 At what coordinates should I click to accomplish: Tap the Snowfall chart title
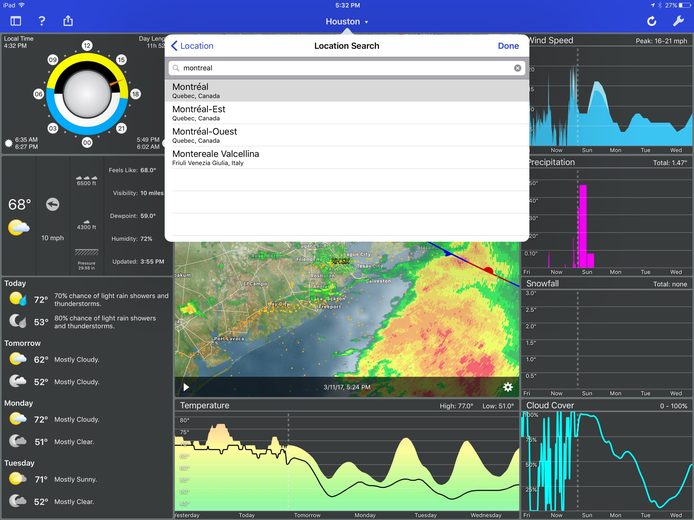(x=543, y=283)
